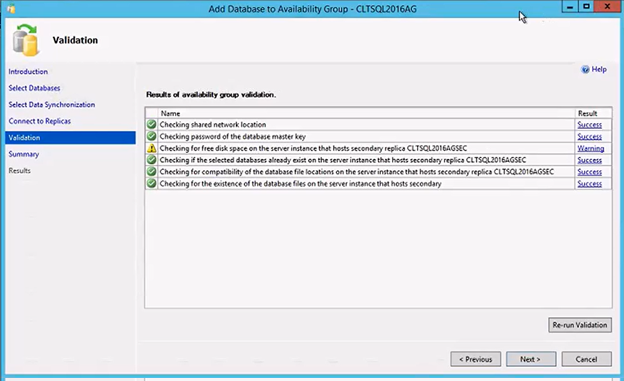The height and width of the screenshot is (381, 624).
Task: Click success icon for databases already exist check
Action: point(151,160)
